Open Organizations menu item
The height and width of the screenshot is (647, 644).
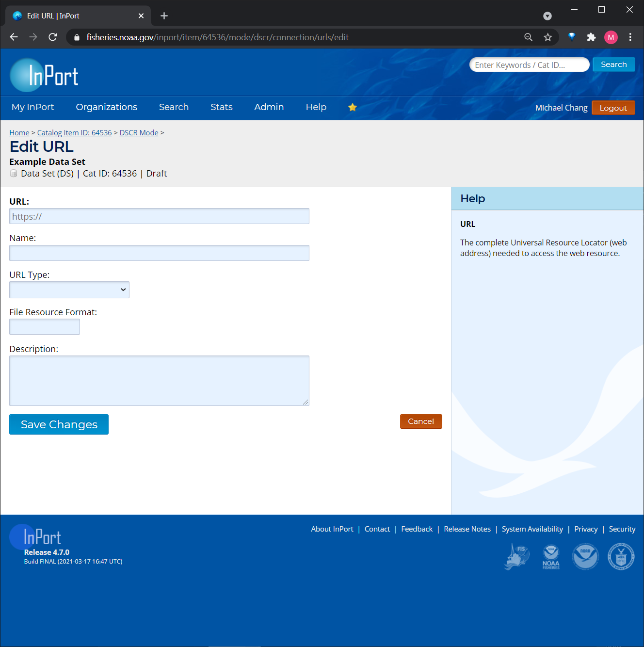click(x=107, y=107)
